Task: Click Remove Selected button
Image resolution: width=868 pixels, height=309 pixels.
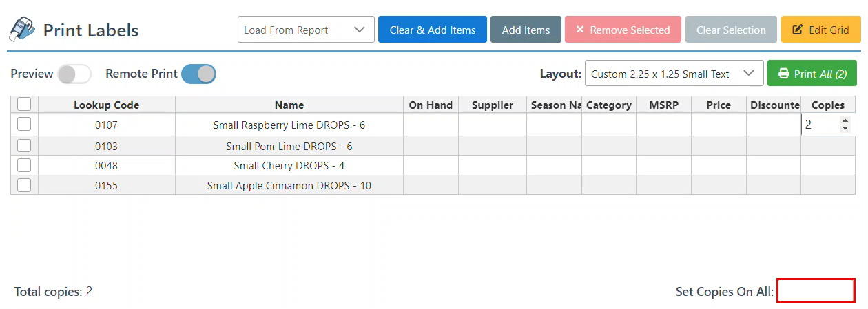Action: 623,30
